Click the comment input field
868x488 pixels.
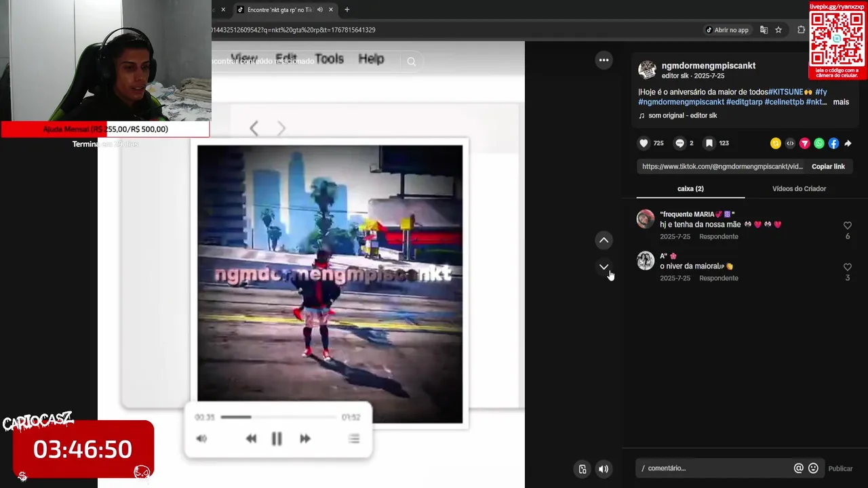pos(715,468)
